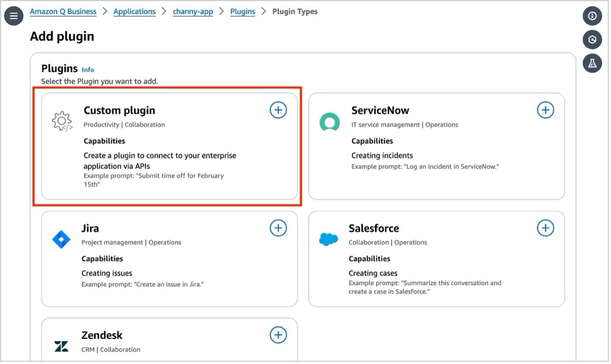The height and width of the screenshot is (364, 611).
Task: Go to Amazon Q Business breadcrumb
Action: (63, 11)
